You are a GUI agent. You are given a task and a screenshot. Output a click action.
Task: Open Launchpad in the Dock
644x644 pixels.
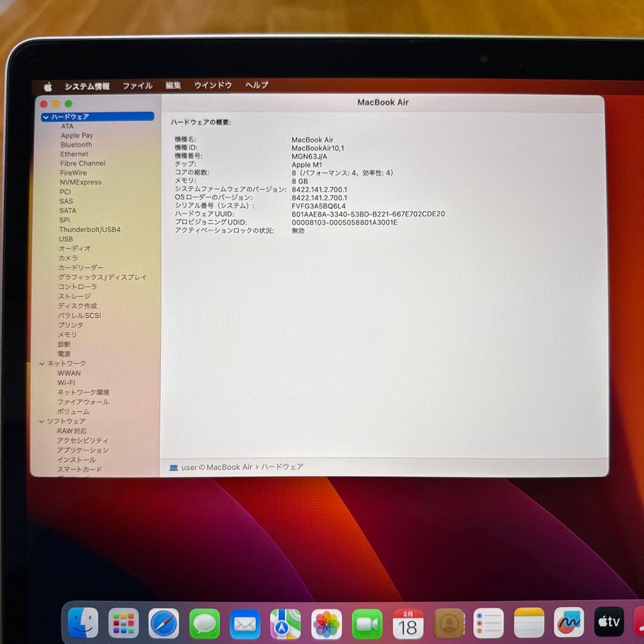(x=123, y=623)
